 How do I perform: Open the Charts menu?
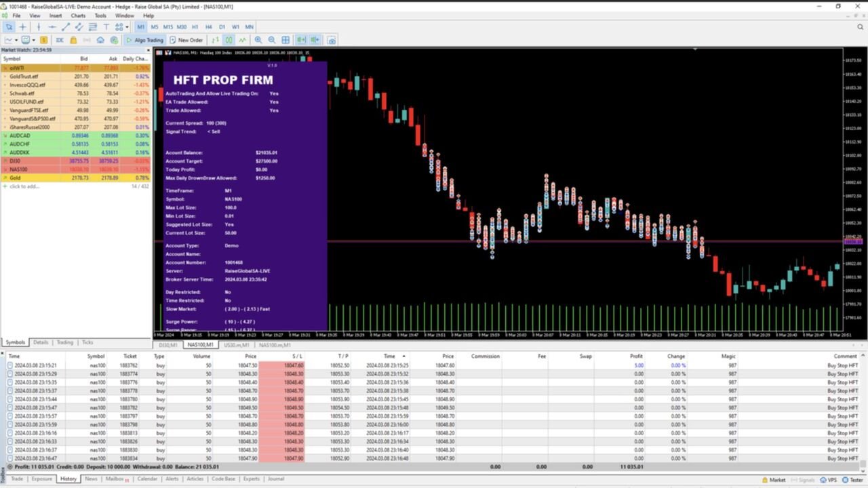point(78,16)
